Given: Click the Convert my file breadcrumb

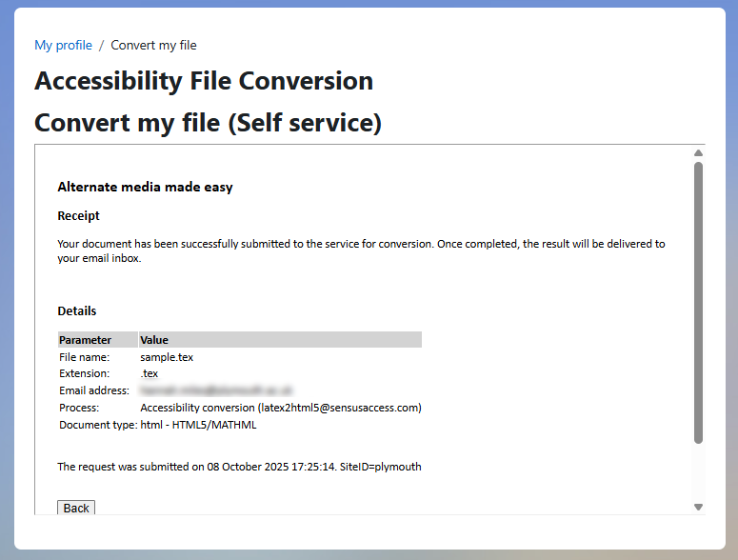Looking at the screenshot, I should 153,45.
